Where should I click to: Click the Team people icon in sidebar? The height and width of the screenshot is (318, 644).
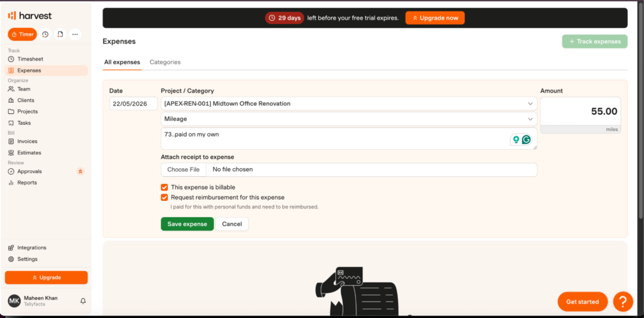point(11,89)
